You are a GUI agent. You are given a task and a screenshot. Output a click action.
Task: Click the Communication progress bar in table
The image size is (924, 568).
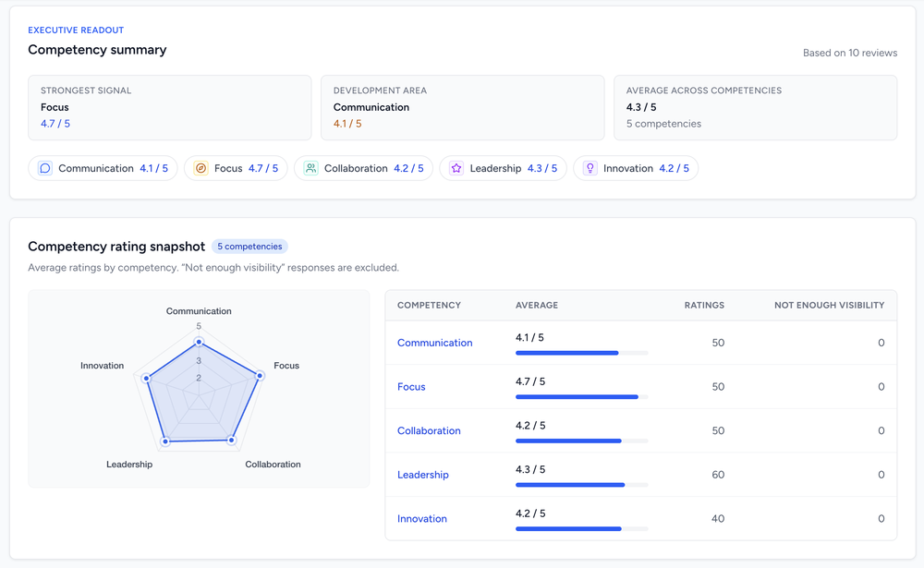tap(581, 353)
